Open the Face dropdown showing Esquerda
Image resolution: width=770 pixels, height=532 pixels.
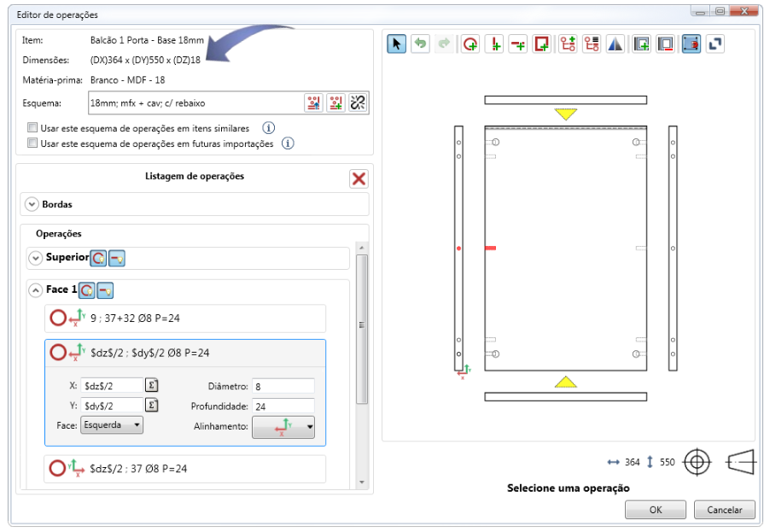coord(111,424)
